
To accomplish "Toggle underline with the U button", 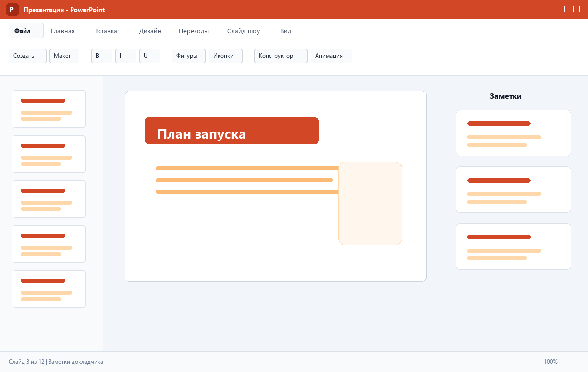I will [149, 56].
